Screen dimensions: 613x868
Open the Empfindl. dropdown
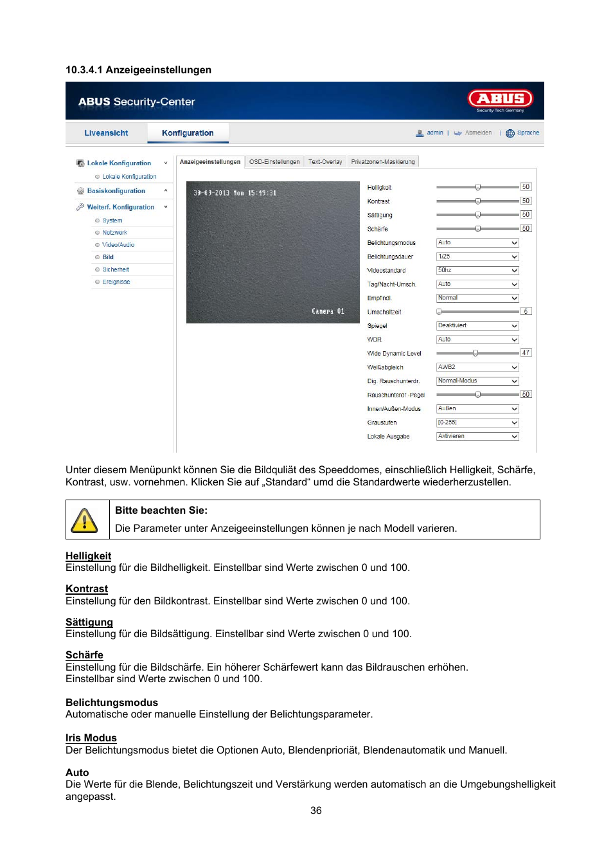(477, 298)
